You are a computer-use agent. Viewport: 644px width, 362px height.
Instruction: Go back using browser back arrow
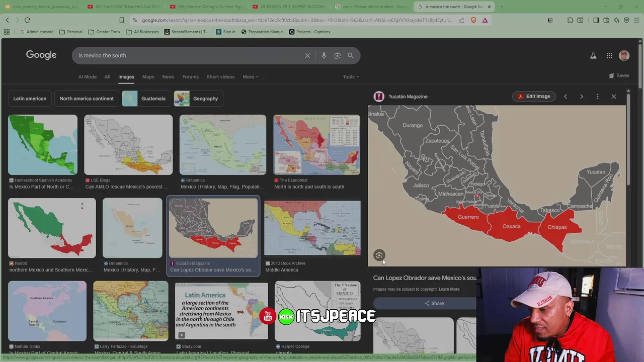click(7, 20)
